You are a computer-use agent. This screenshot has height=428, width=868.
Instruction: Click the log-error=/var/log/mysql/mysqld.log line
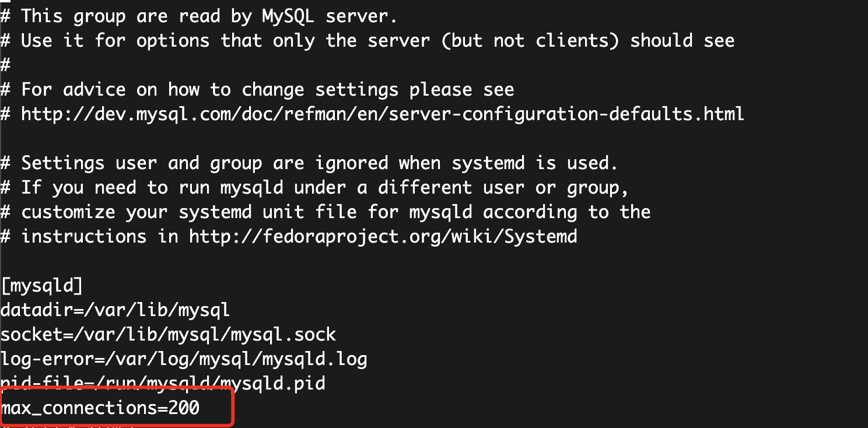click(x=184, y=359)
